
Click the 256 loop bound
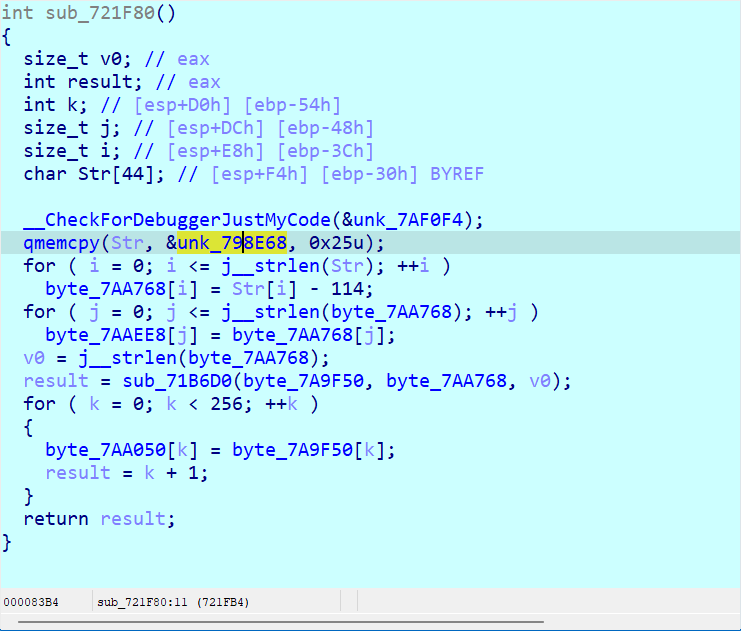pyautogui.click(x=227, y=404)
